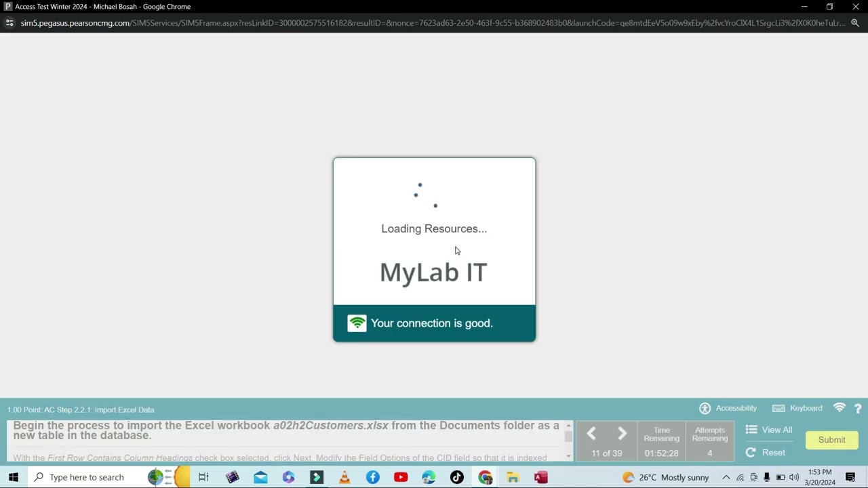Image resolution: width=868 pixels, height=488 pixels.
Task: Open the weather widget showing 26°C
Action: click(x=665, y=477)
